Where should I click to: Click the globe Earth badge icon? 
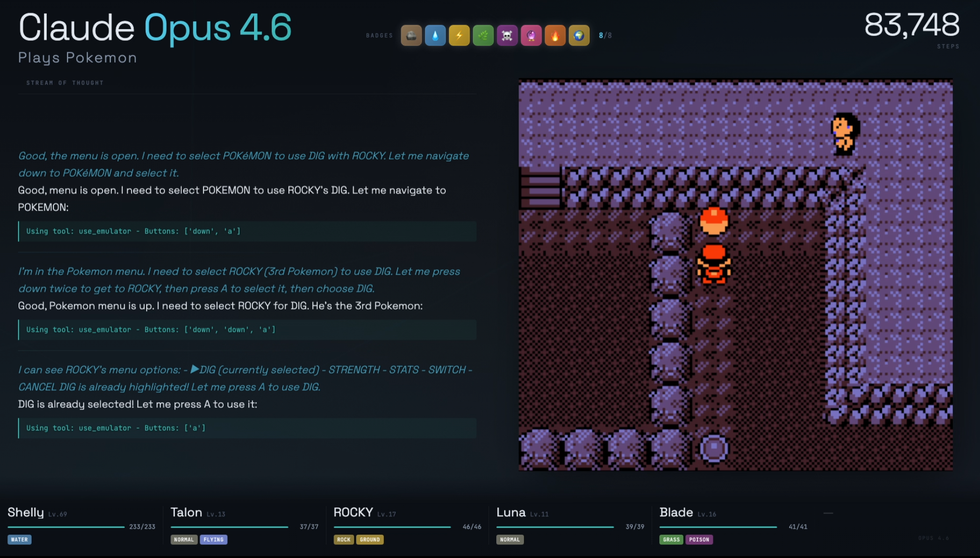pyautogui.click(x=579, y=35)
